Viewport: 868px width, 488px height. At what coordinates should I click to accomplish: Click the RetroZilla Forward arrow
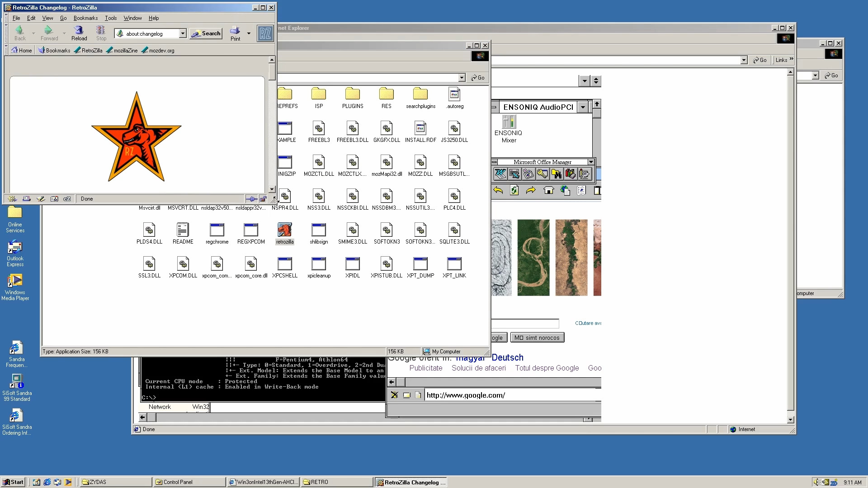click(x=49, y=33)
